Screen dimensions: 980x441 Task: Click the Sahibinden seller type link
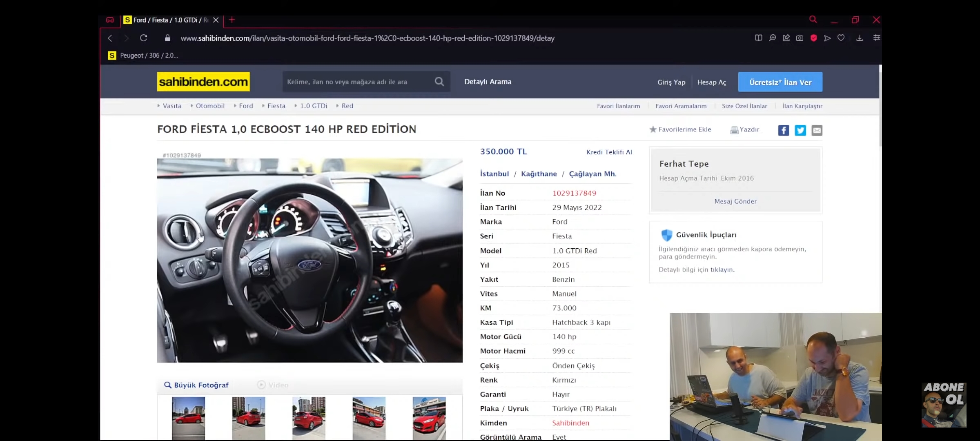pyautogui.click(x=570, y=423)
